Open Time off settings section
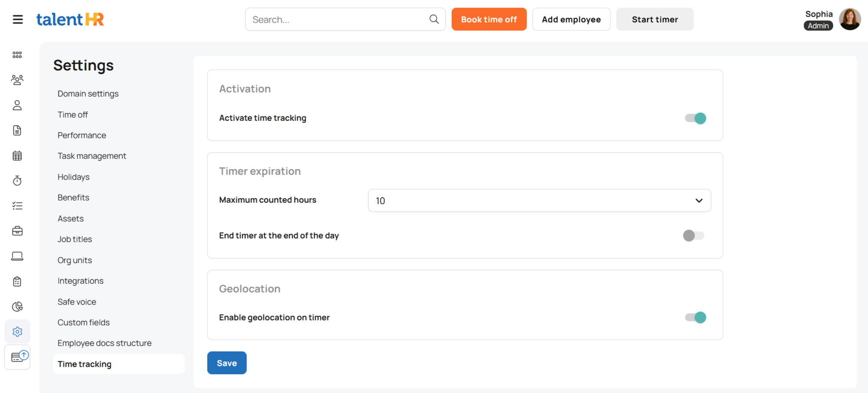 coord(72,115)
